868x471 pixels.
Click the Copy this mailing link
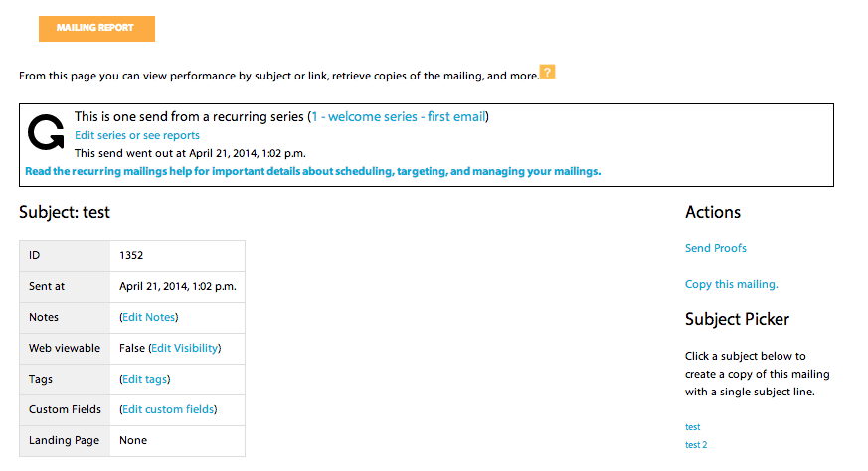click(732, 284)
